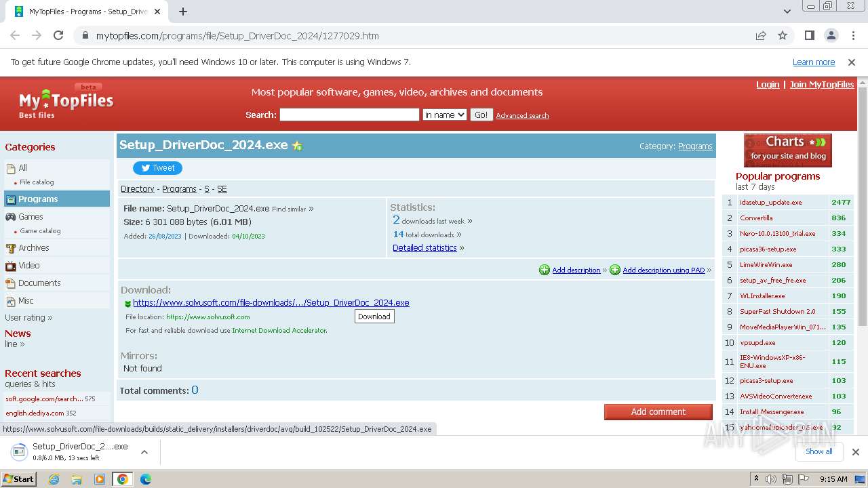Click green plus Add description using PAD icon
This screenshot has height=488, width=868.
click(615, 270)
